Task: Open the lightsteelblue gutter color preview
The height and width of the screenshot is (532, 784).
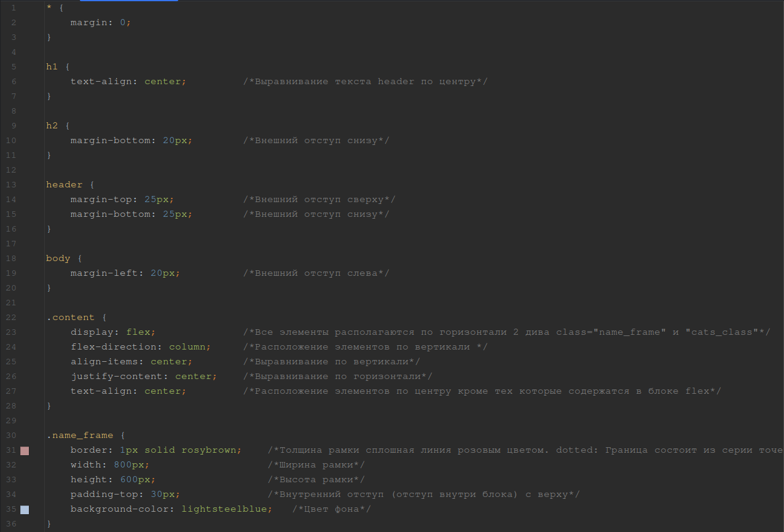Action: (25, 510)
